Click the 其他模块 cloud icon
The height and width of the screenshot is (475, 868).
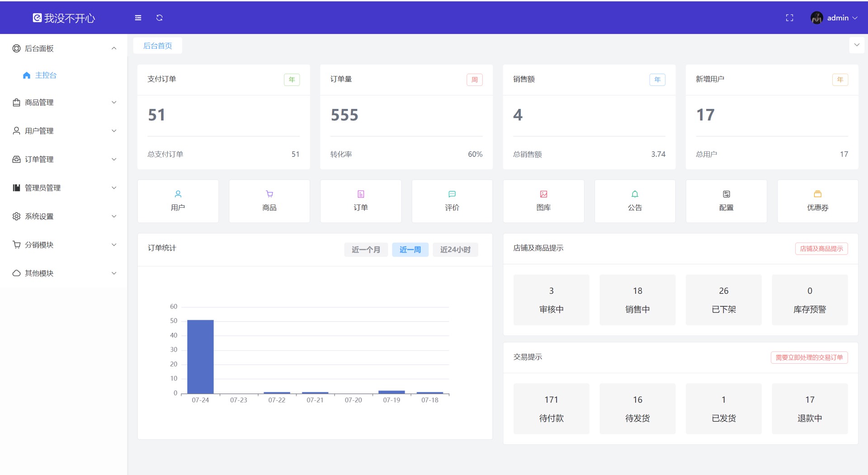(x=16, y=273)
